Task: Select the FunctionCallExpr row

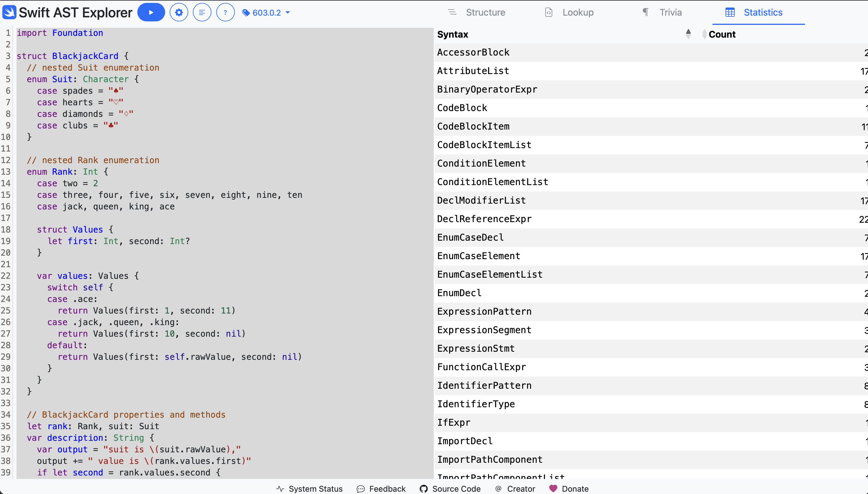Action: 651,367
